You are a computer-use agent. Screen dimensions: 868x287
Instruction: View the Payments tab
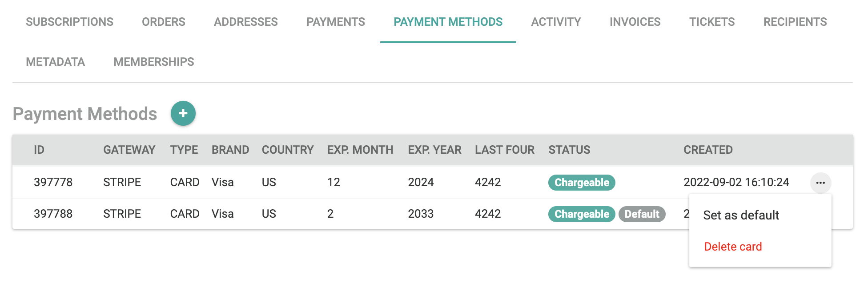tap(335, 22)
